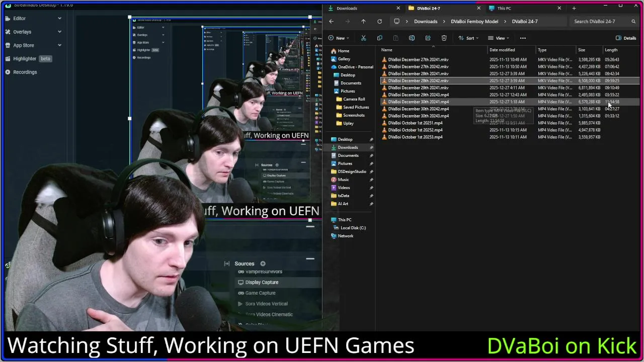Open Recordings in Streamlabs

pos(25,72)
